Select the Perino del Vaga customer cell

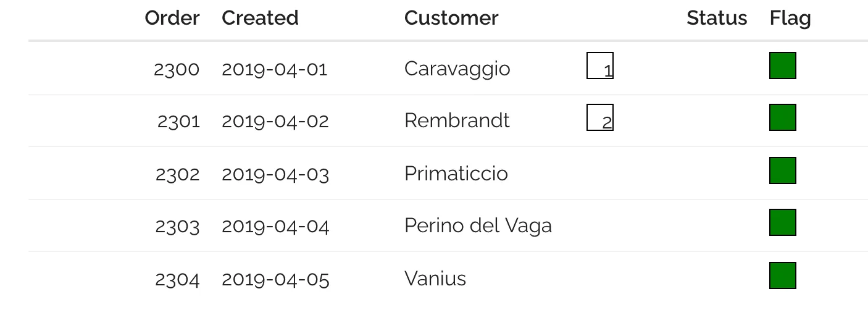[478, 225]
